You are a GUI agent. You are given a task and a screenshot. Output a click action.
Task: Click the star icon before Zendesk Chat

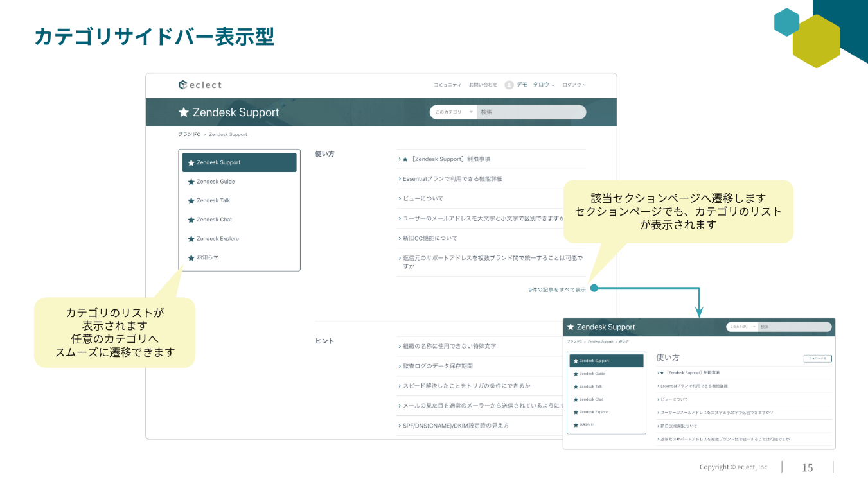pos(191,220)
